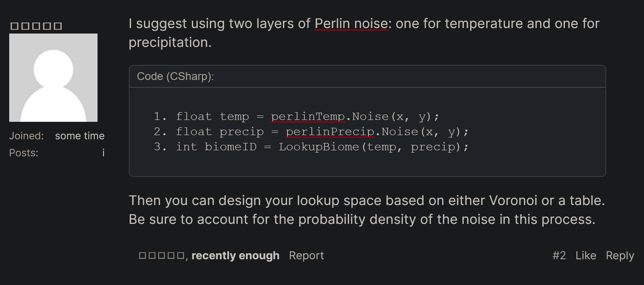Click code line 2 declaring float precip
Screen dimensions: 644x285
click(x=311, y=131)
